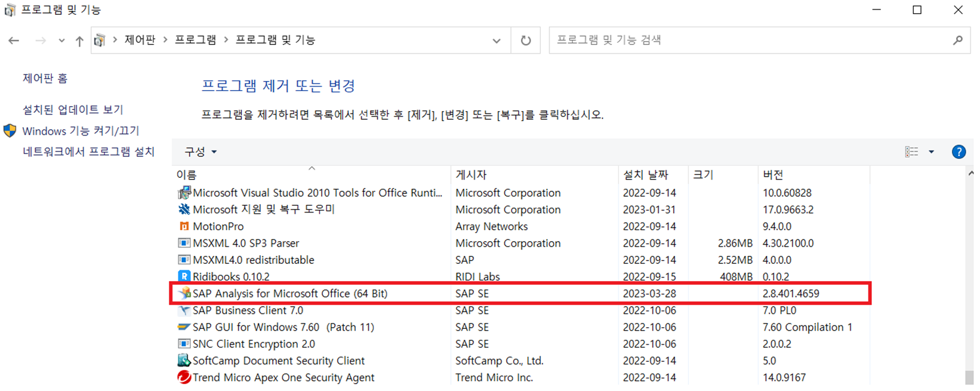The width and height of the screenshot is (980, 391).
Task: Select the SAP GUI for Windows 7.60 name
Action: 283,327
